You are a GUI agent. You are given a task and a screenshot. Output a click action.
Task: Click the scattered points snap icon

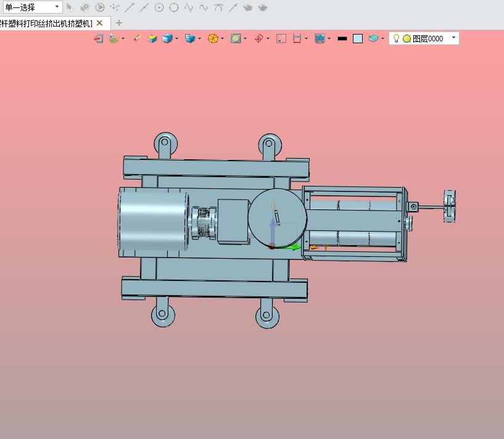tap(115, 7)
